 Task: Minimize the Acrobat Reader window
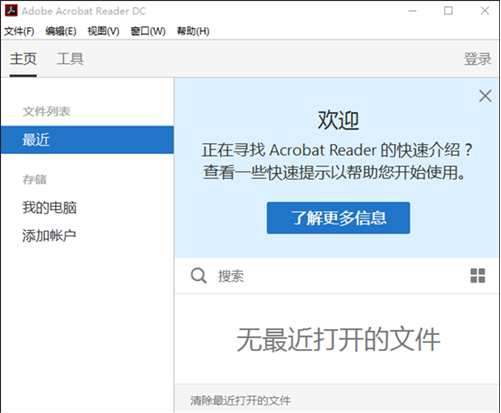point(412,11)
